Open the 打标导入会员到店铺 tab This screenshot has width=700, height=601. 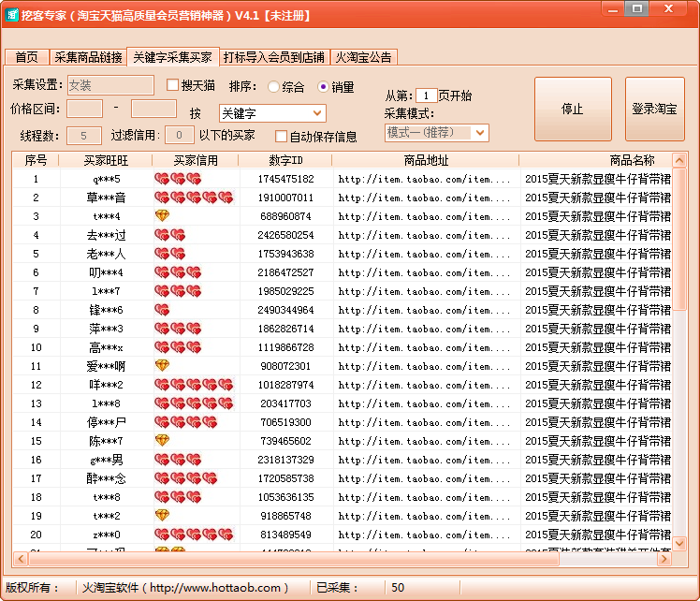pyautogui.click(x=274, y=57)
